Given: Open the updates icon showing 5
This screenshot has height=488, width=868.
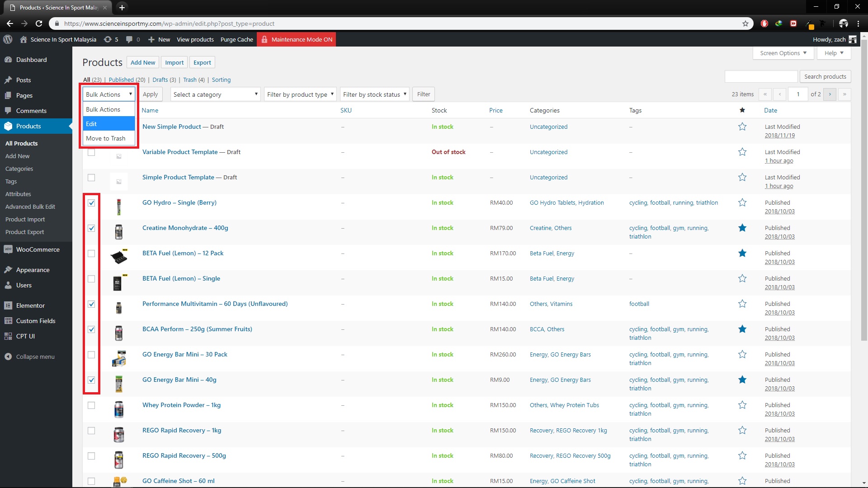Looking at the screenshot, I should pyautogui.click(x=111, y=39).
